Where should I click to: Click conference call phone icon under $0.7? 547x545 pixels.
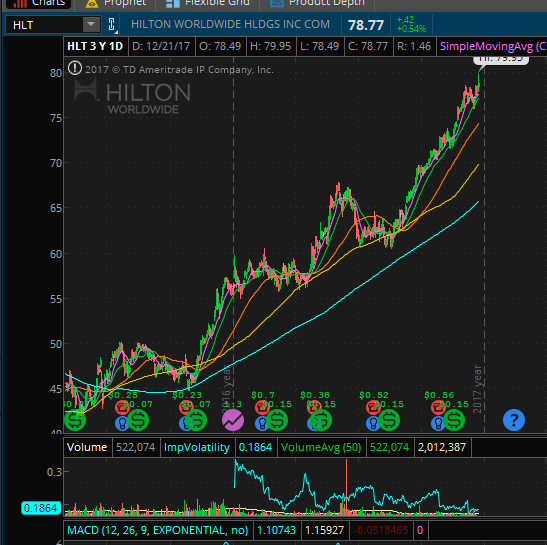click(x=262, y=407)
